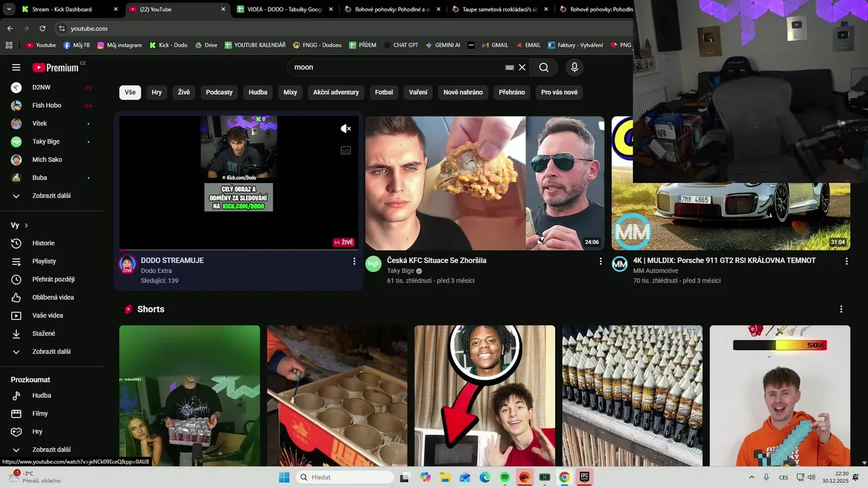This screenshot has height=488, width=868.
Task: Select the Vše filter chip
Action: click(130, 92)
